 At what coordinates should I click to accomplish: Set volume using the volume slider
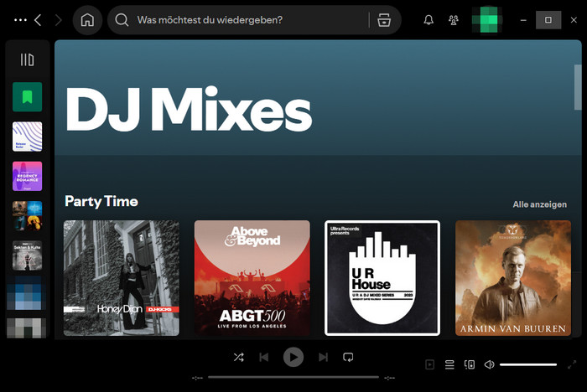528,364
